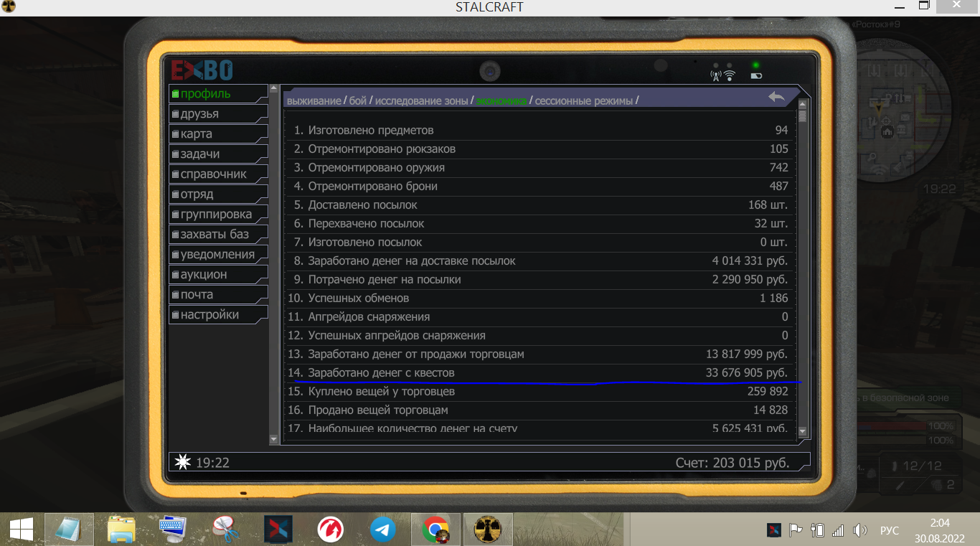Image resolution: width=980 pixels, height=546 pixels.
Task: Click the sun icon beside 19:22
Action: 183,462
